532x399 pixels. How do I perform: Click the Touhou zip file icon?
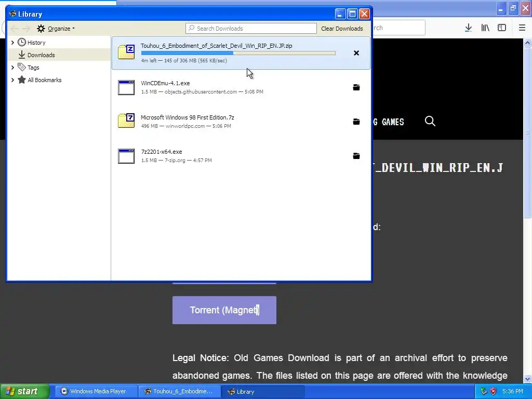[x=126, y=52]
